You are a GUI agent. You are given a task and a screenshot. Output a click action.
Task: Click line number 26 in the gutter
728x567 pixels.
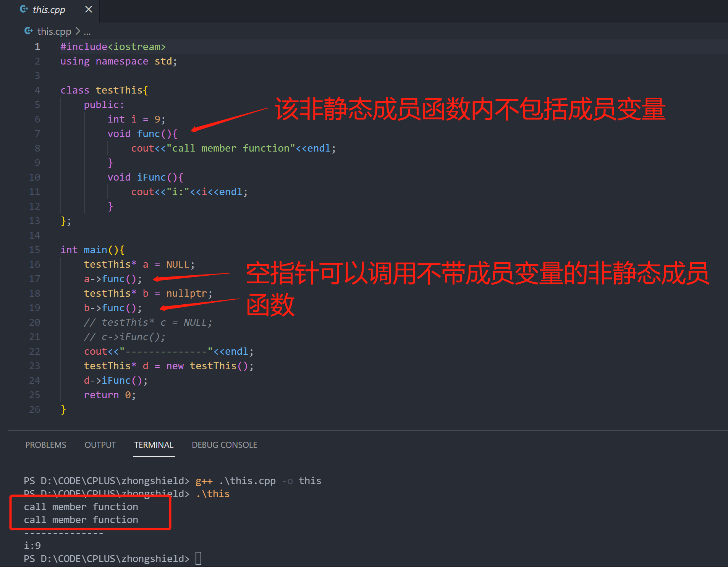click(x=34, y=409)
